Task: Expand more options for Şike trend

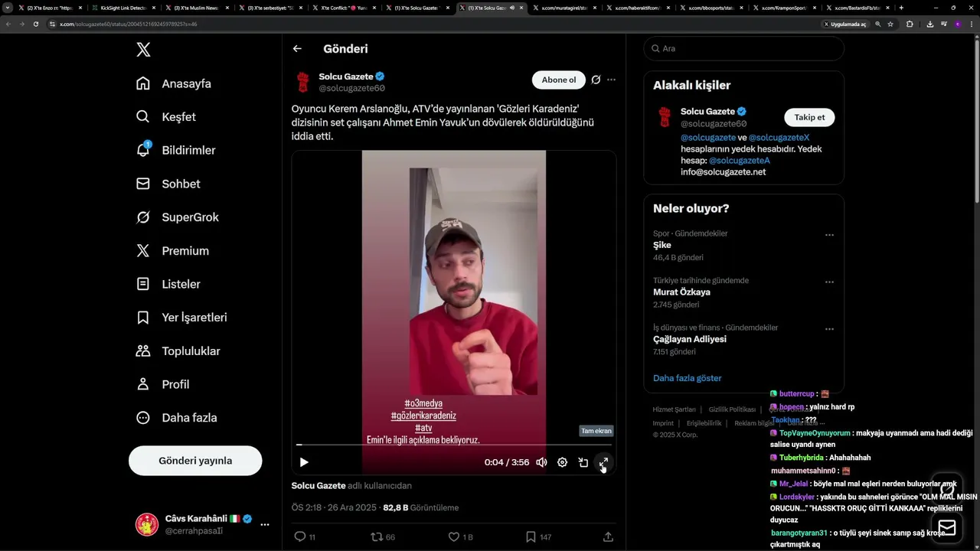Action: tap(829, 235)
